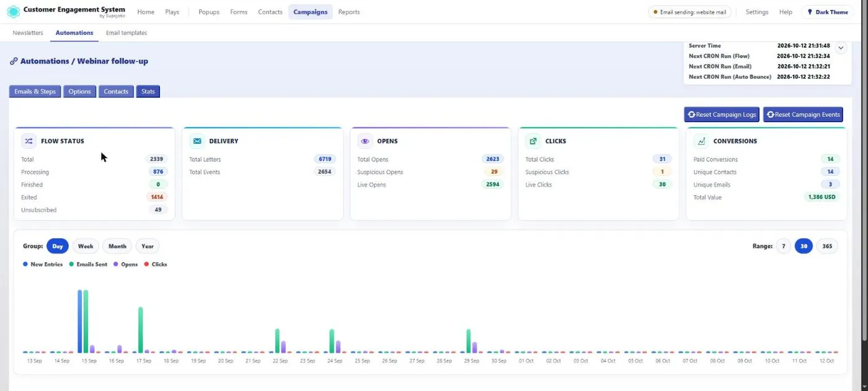Image resolution: width=868 pixels, height=391 pixels.
Task: Open the automation Contacts tab
Action: coord(116,91)
